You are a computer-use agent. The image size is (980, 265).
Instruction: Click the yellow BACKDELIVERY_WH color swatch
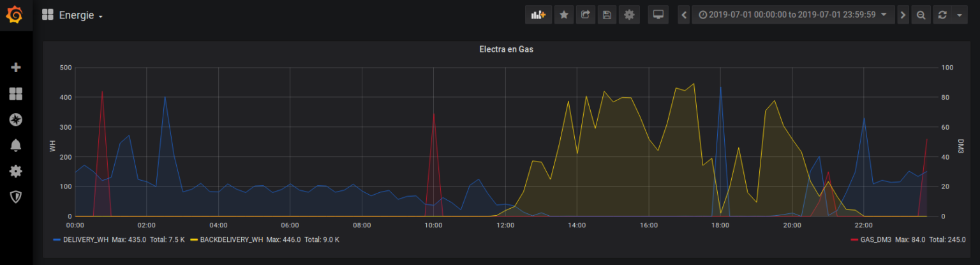[x=193, y=239]
